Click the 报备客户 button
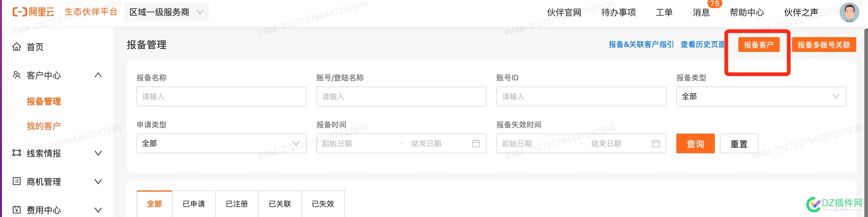 pos(759,44)
